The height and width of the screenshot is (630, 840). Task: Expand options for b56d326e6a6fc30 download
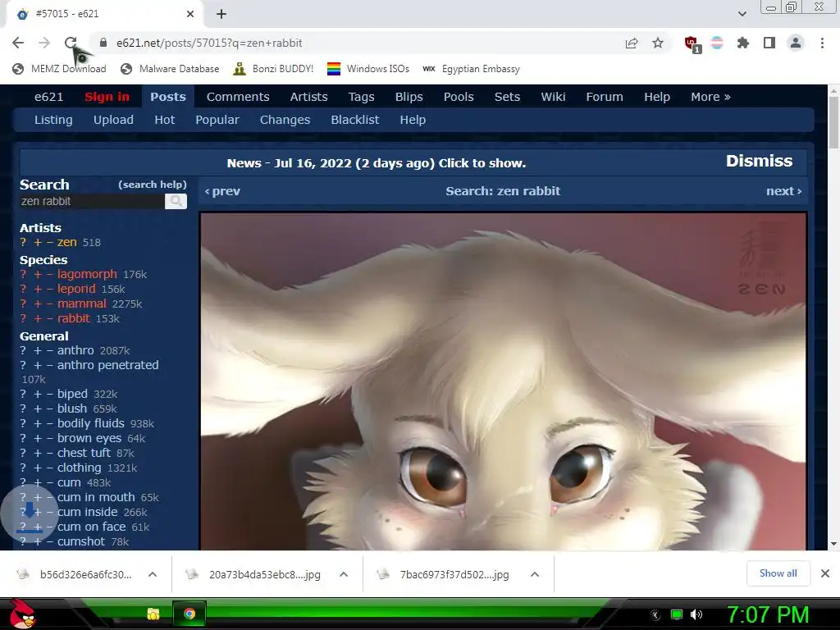tap(153, 574)
